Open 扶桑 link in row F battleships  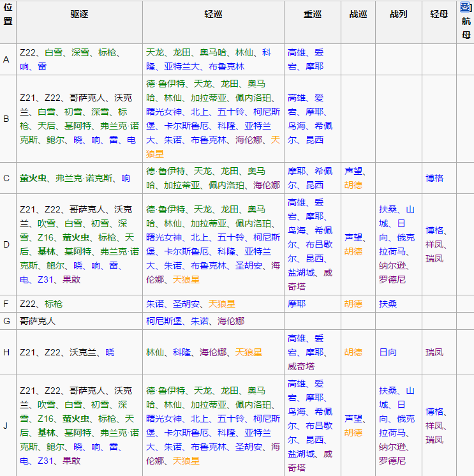[388, 304]
